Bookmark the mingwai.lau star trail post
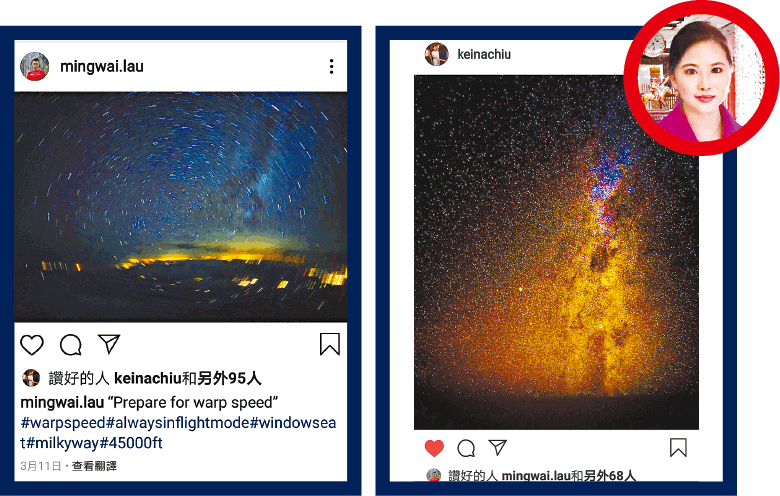The height and width of the screenshot is (496, 780). point(329,344)
